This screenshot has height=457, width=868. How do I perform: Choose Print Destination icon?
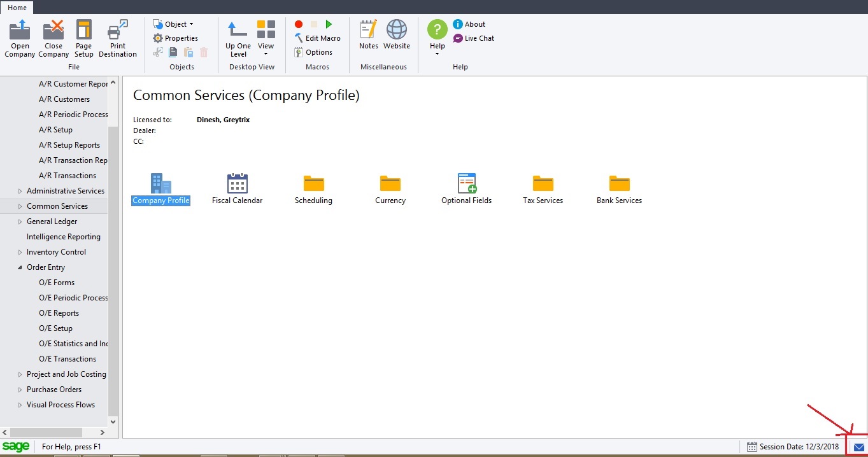[x=118, y=30]
